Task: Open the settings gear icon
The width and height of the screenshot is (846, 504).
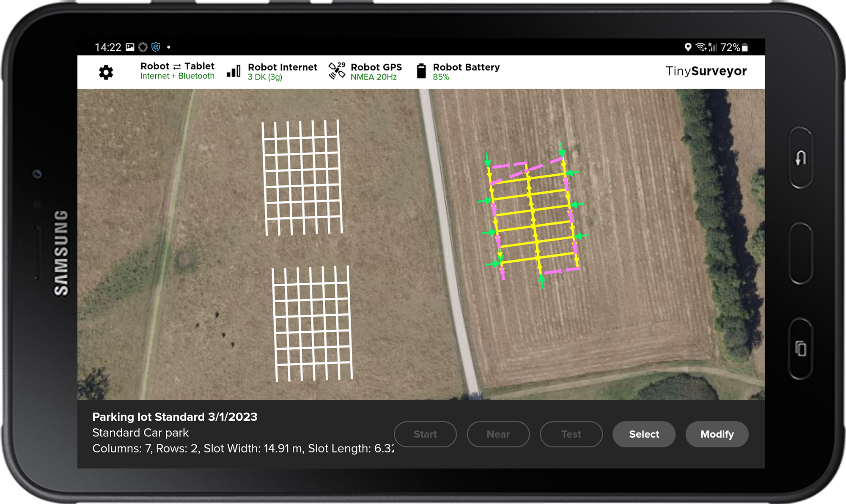Action: 106,71
